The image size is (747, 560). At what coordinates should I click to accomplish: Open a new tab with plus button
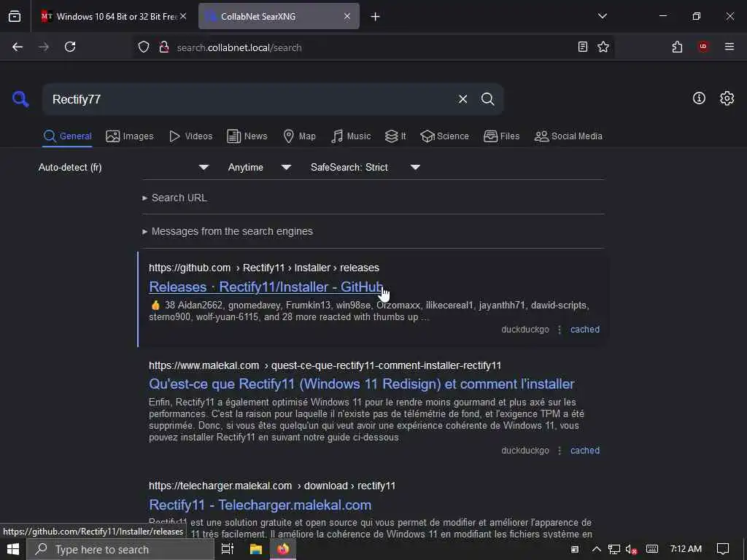pyautogui.click(x=375, y=17)
